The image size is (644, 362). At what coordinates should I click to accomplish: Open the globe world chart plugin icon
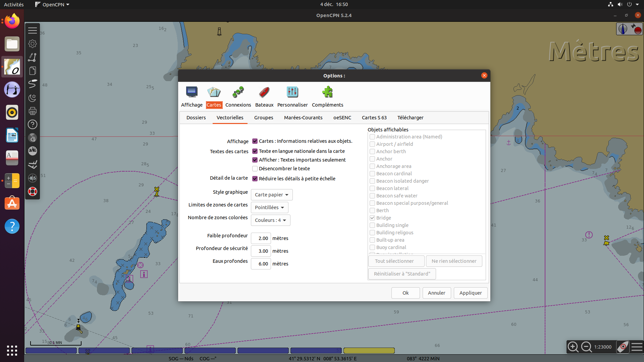(33, 138)
